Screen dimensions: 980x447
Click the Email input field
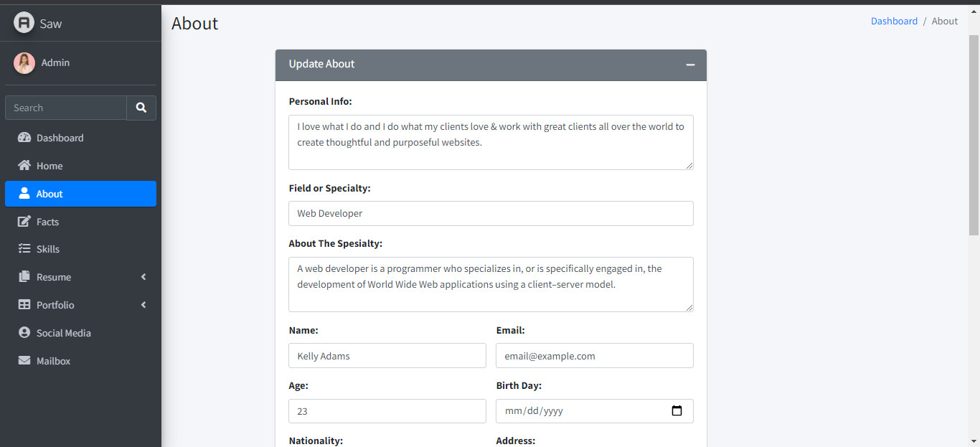pyautogui.click(x=594, y=356)
